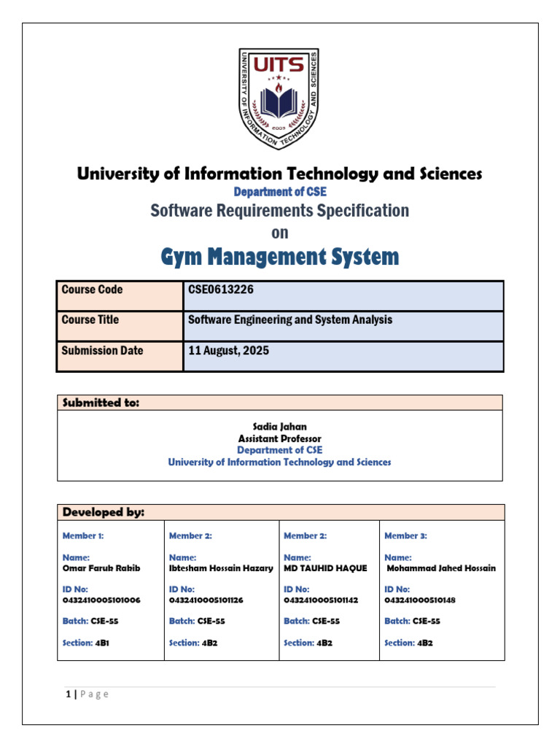Select the name 'Ibtesham Hossain Hazary'
The width and height of the screenshot is (560, 747).
point(221,568)
